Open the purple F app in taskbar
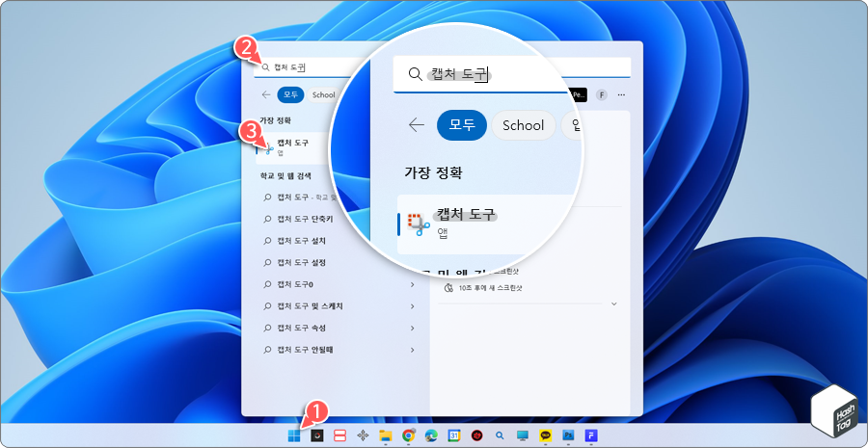This screenshot has height=448, width=868. point(591,435)
